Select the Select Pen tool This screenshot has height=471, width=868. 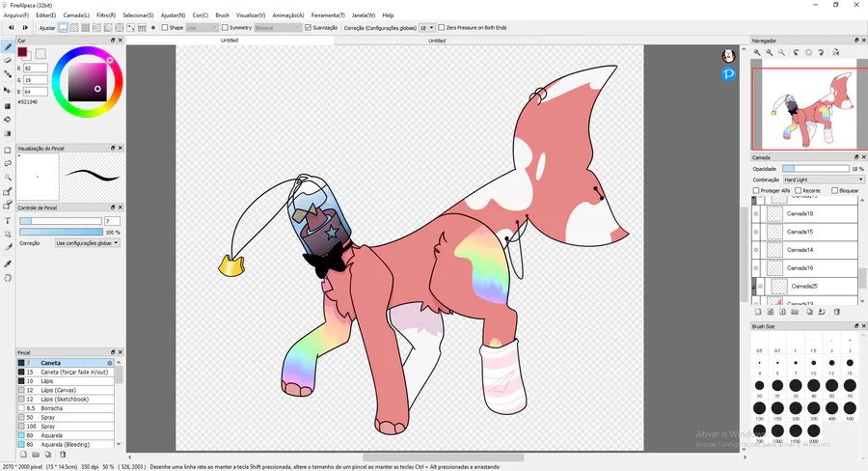[x=8, y=192]
